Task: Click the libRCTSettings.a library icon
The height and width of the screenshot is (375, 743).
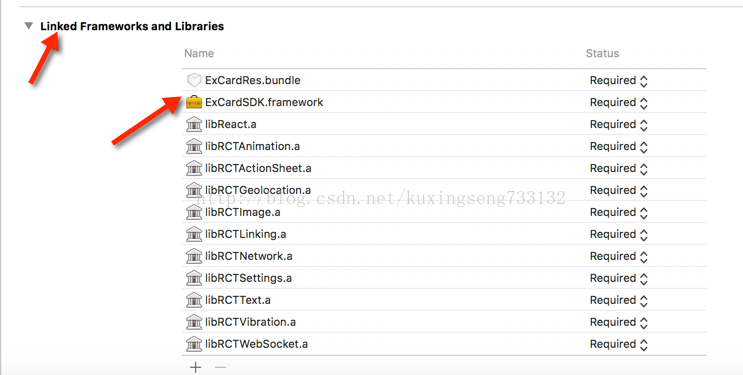Action: click(x=194, y=278)
